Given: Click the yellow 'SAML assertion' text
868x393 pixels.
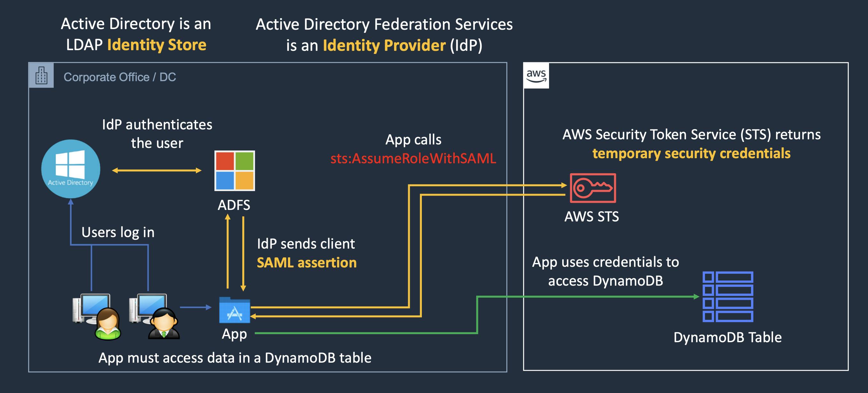Looking at the screenshot, I should [x=306, y=263].
